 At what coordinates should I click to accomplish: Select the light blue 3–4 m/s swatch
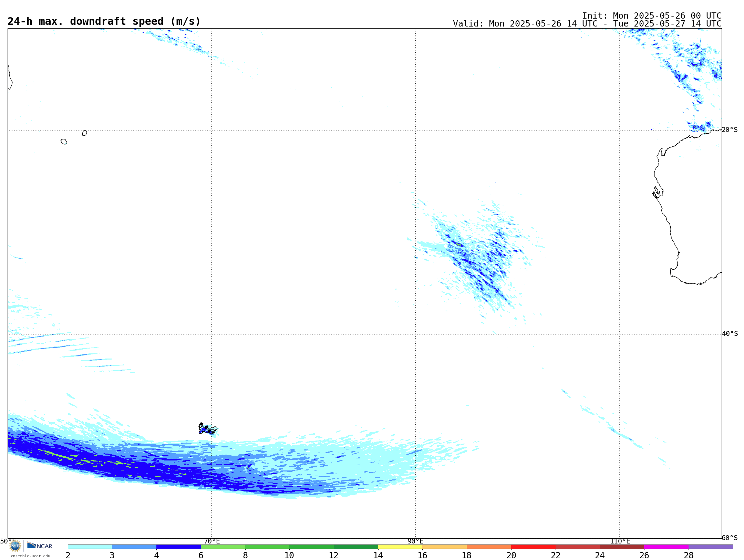(134, 547)
